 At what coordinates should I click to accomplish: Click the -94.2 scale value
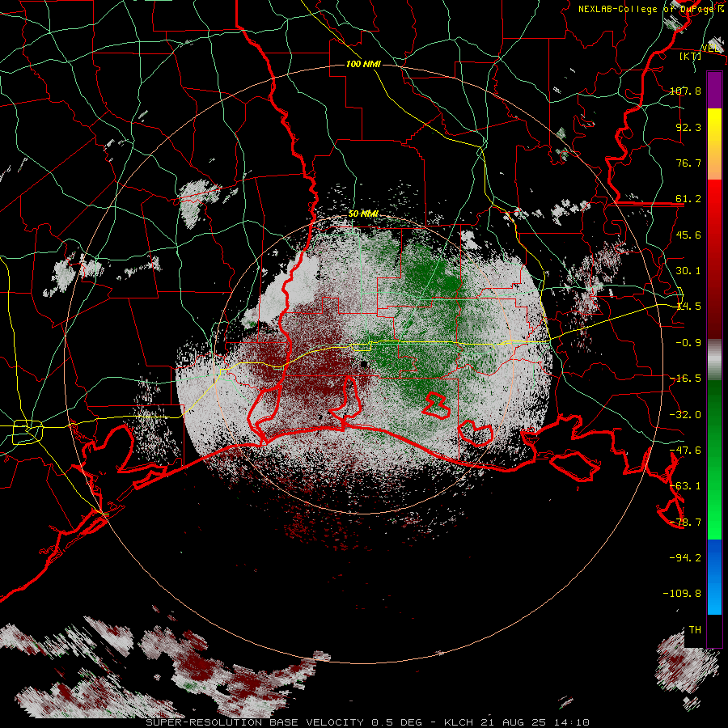(x=685, y=558)
